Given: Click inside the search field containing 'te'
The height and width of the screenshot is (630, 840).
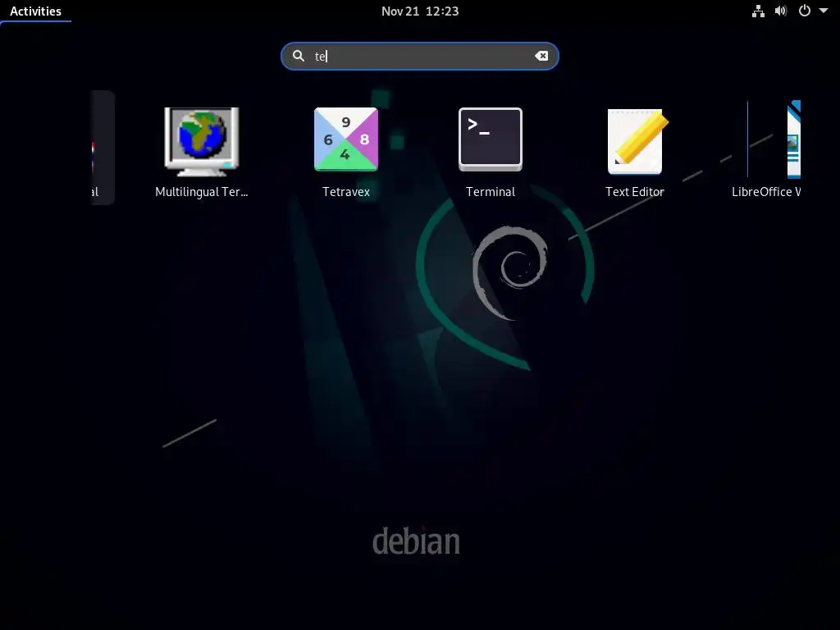Looking at the screenshot, I should click(419, 56).
